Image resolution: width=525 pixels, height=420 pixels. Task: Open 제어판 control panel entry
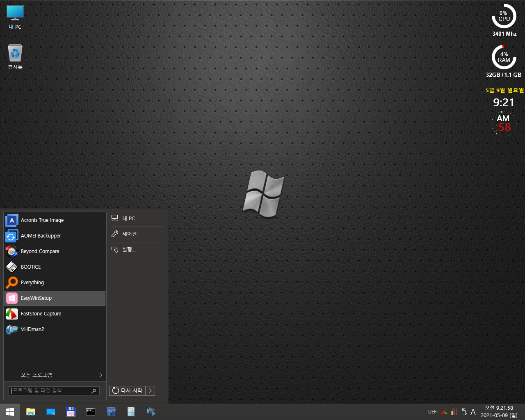coord(137,234)
